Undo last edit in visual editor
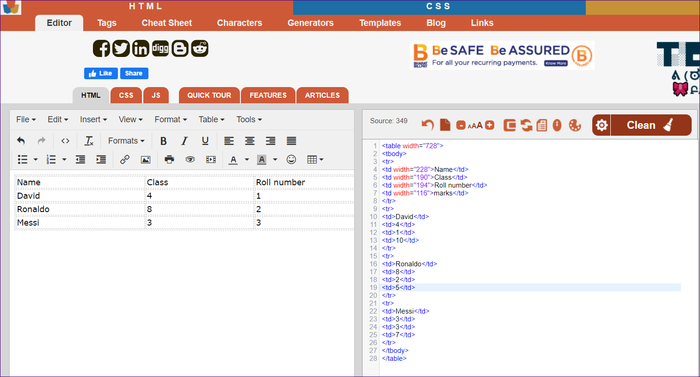Screen dimensions: 700x377 click(21, 141)
